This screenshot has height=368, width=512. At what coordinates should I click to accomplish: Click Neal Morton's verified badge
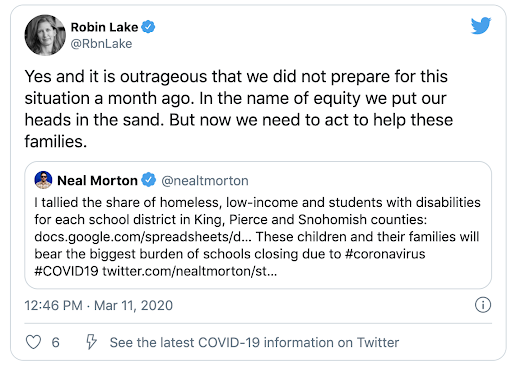pyautogui.click(x=148, y=180)
